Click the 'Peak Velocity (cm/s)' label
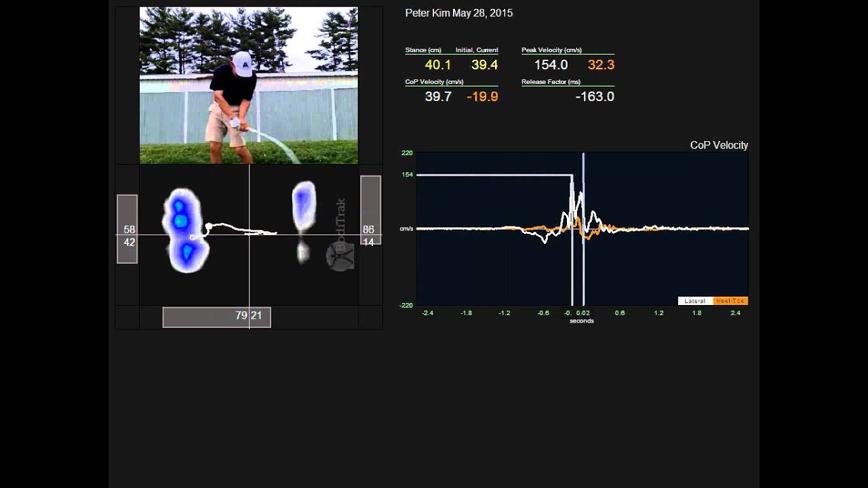 click(x=551, y=50)
